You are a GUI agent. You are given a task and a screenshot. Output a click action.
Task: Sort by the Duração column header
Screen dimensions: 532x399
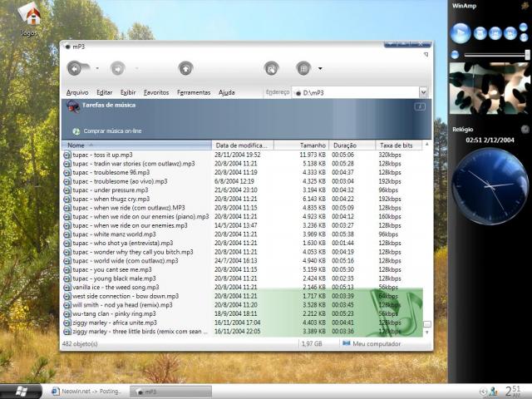point(352,145)
